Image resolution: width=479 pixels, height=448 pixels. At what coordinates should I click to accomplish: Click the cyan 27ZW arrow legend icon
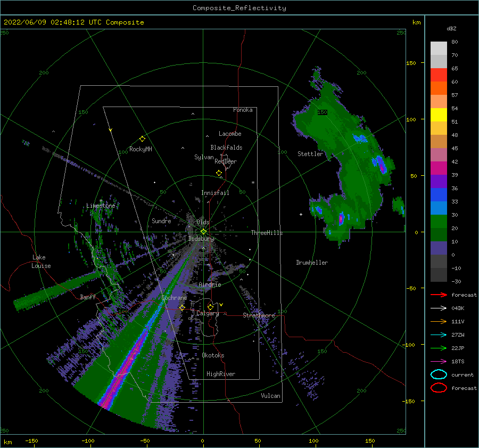(x=439, y=335)
